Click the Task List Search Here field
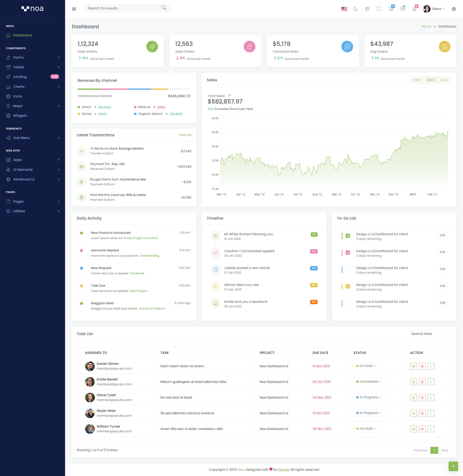463x476 pixels. click(430, 334)
